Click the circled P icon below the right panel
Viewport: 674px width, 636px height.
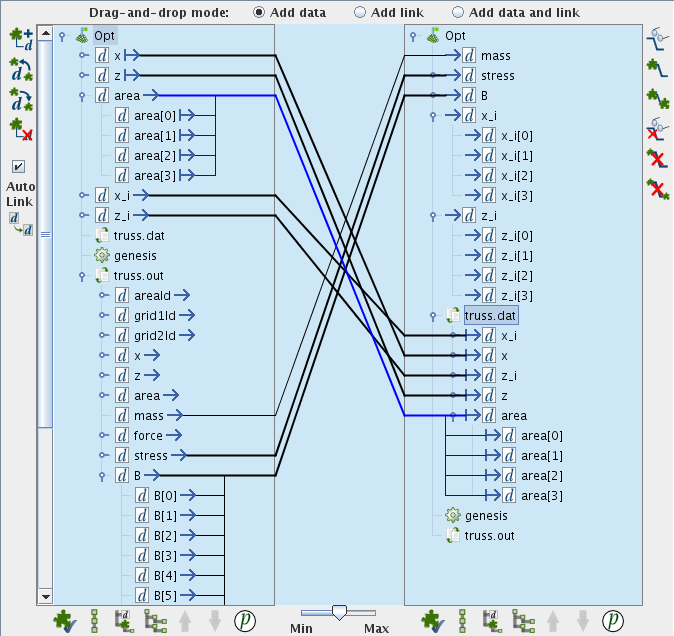(x=613, y=620)
